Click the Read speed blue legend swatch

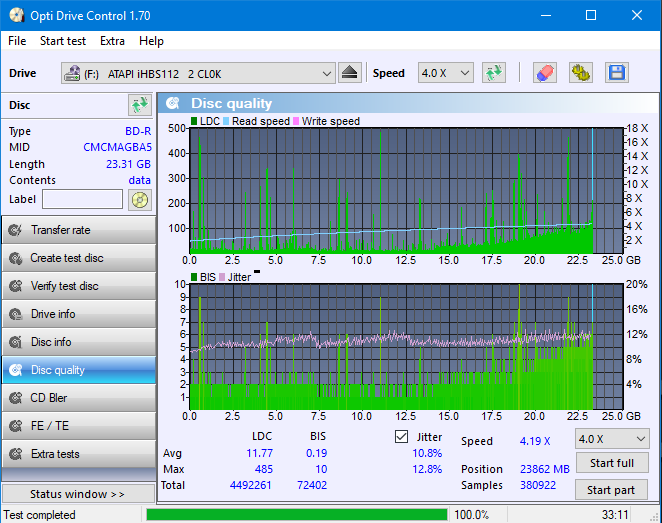click(x=226, y=121)
